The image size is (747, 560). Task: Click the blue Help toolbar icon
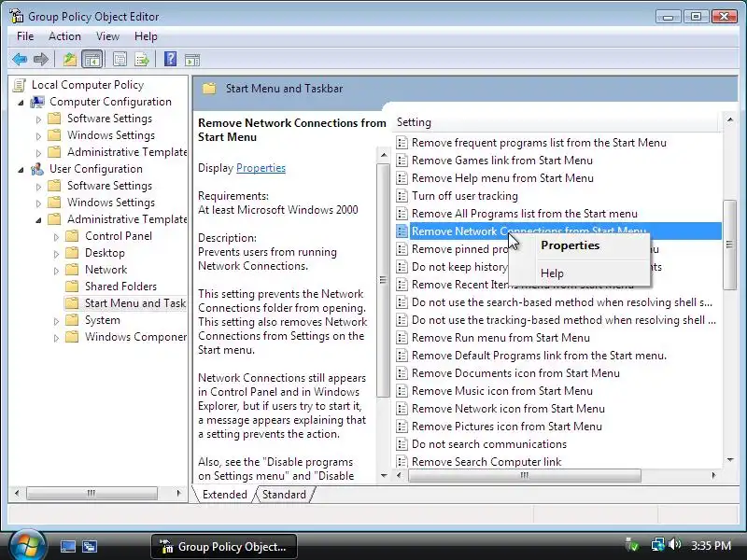click(170, 59)
